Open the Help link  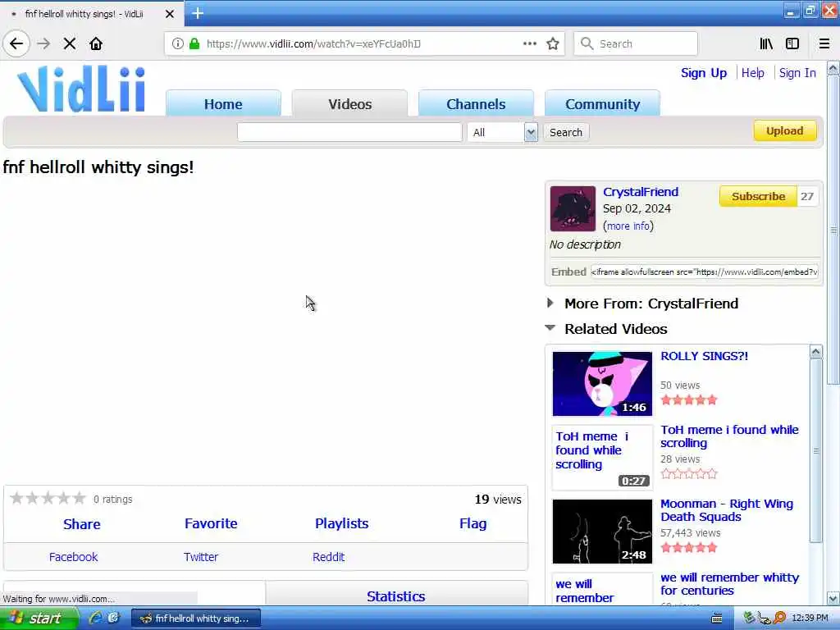(x=753, y=73)
